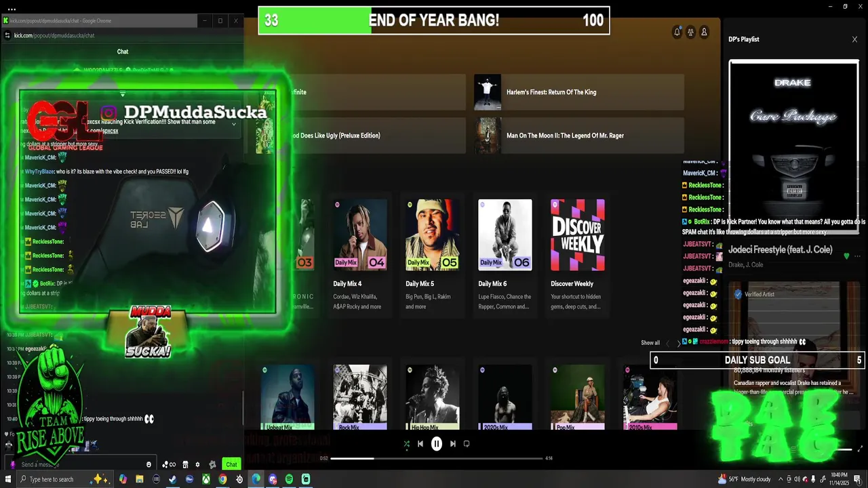The image size is (868, 488).
Task: Open the Daily Mix 6 playlist card
Action: 505,256
